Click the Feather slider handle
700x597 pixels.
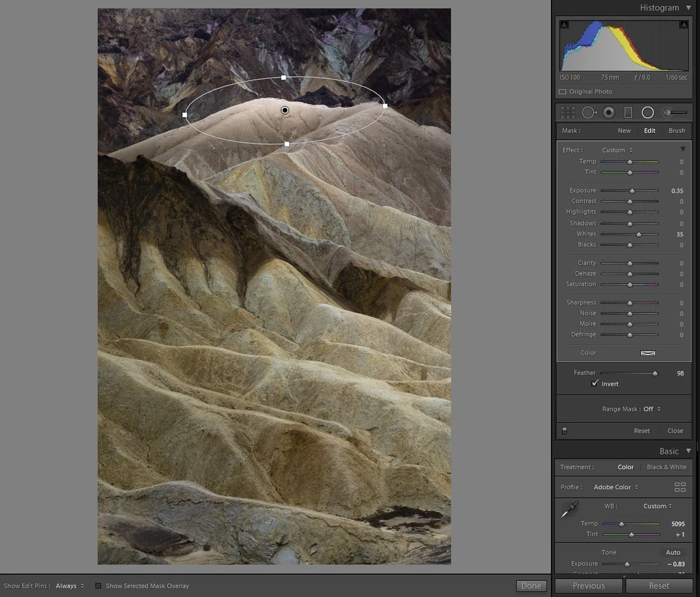(x=655, y=373)
